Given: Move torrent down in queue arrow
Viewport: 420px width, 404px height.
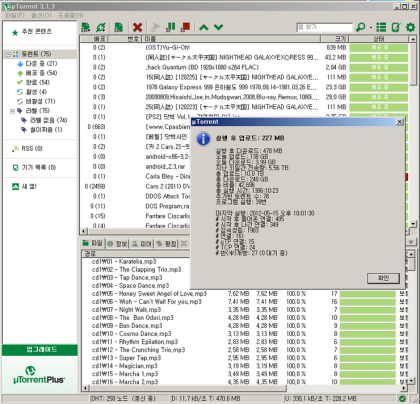Looking at the screenshot, I should click(x=219, y=27).
